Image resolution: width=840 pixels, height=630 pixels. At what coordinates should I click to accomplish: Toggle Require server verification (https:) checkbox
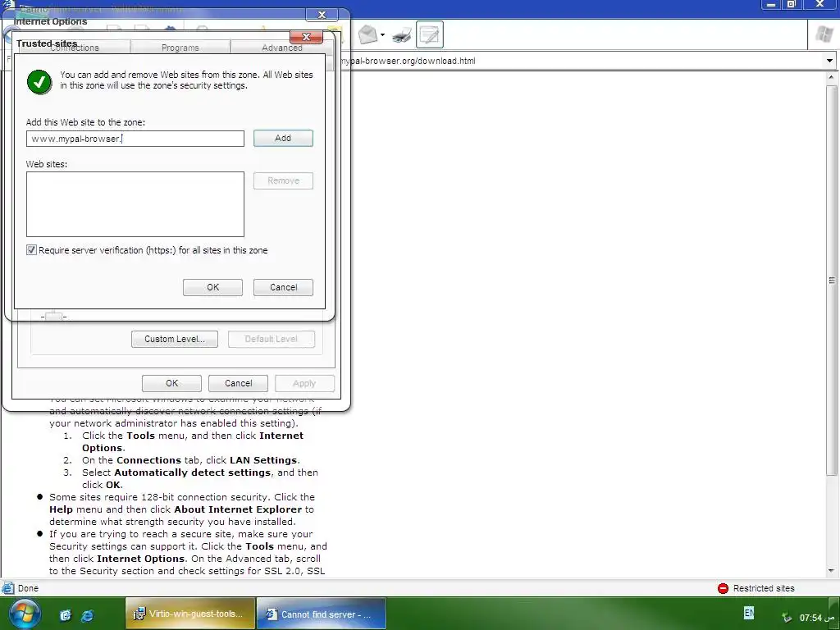[x=32, y=250]
